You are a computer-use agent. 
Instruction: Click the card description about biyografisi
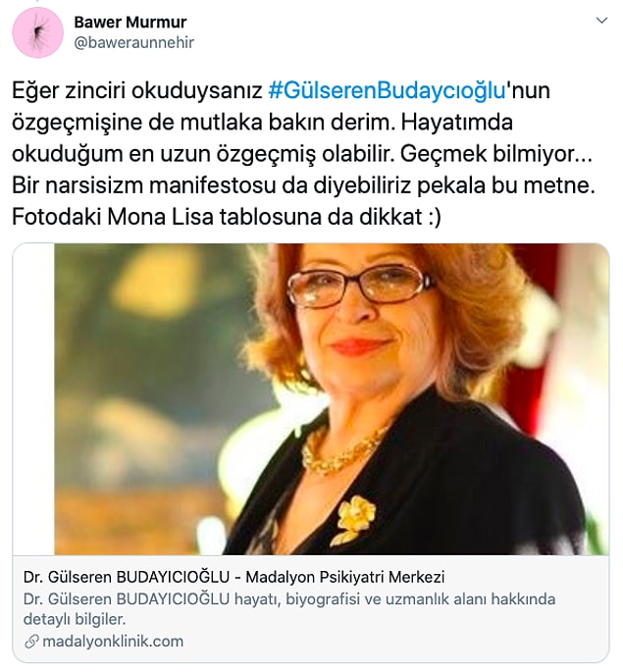pos(289,609)
